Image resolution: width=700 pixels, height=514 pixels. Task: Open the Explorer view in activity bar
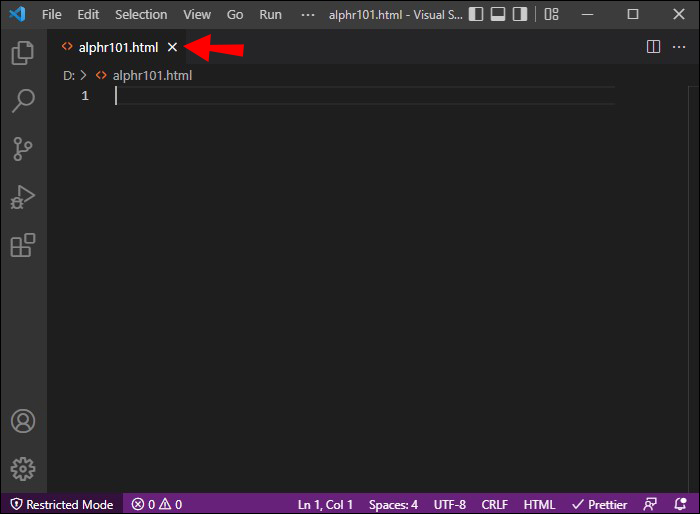click(x=22, y=54)
